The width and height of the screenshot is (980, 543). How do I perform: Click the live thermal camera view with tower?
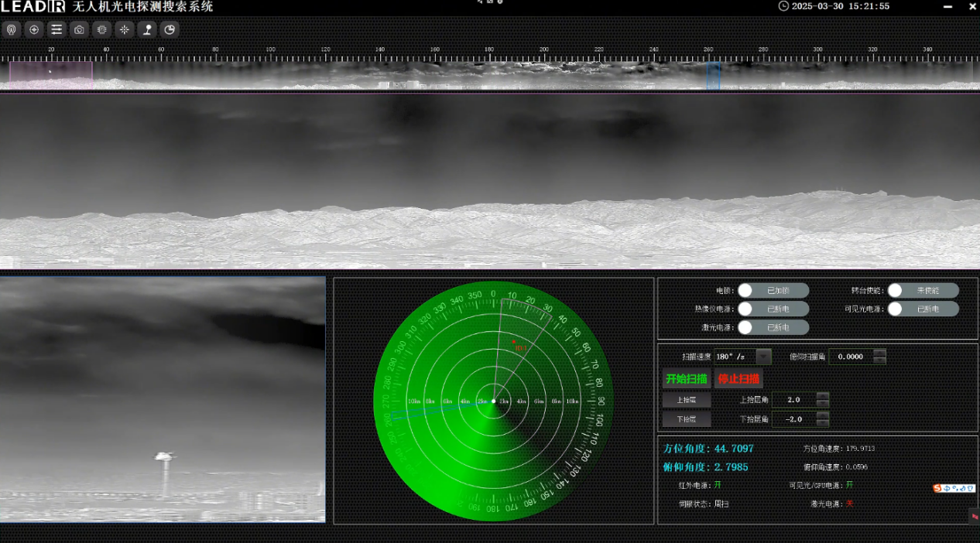point(163,399)
